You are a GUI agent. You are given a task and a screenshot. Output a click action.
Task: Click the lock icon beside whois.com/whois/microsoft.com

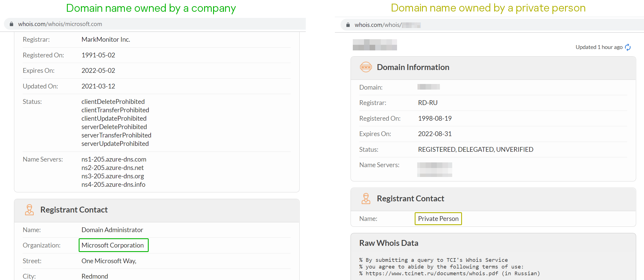pos(11,24)
